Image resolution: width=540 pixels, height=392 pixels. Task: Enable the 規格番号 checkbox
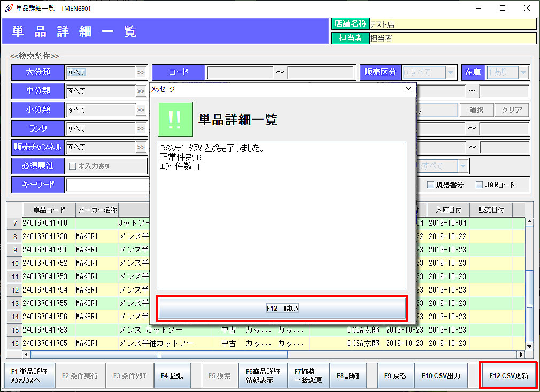[430, 185]
